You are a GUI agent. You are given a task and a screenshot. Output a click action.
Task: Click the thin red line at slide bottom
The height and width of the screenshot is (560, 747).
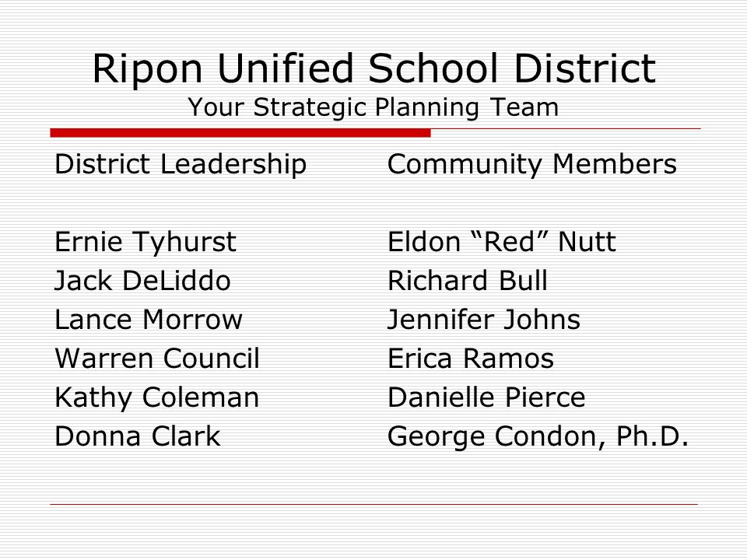[374, 504]
